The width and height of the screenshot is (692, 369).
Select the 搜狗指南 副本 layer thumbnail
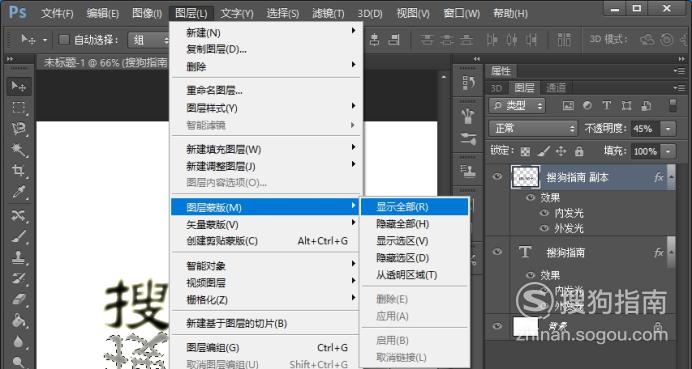pyautogui.click(x=526, y=177)
